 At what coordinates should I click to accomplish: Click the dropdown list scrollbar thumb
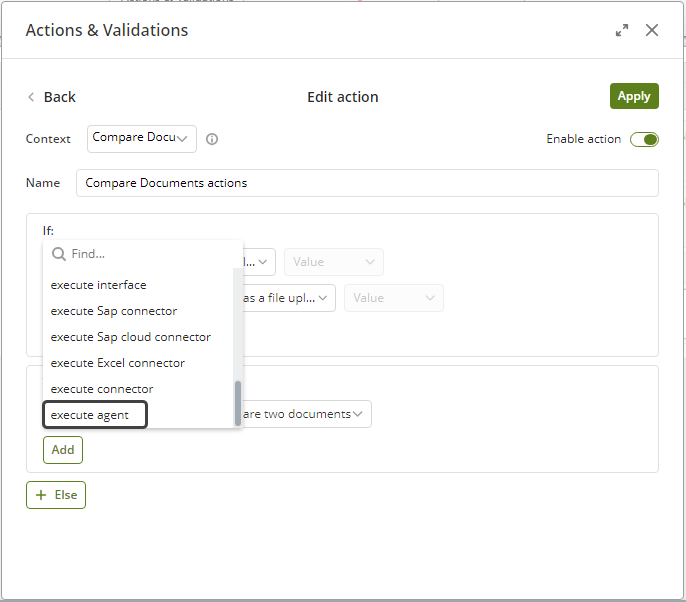(x=238, y=403)
